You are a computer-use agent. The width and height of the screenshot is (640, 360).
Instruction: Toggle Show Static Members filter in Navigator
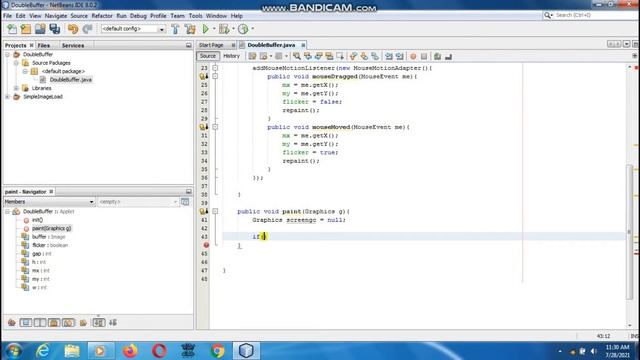tap(40, 323)
